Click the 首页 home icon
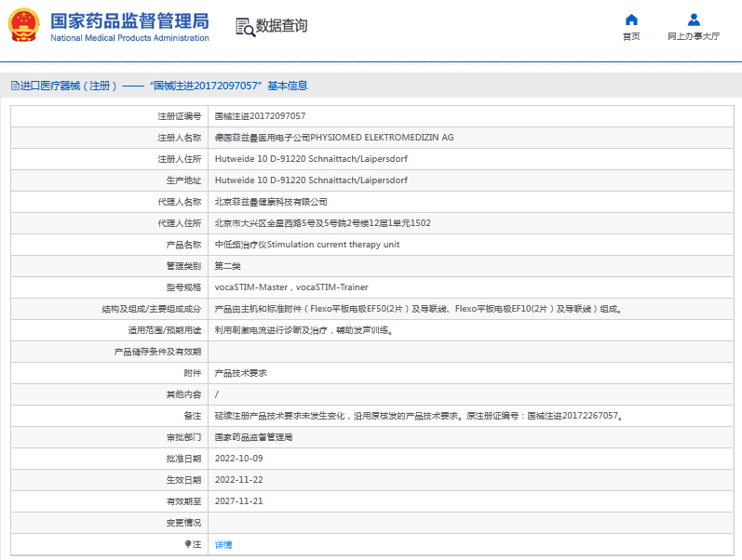Screen dimensions: 742x560 631,20
